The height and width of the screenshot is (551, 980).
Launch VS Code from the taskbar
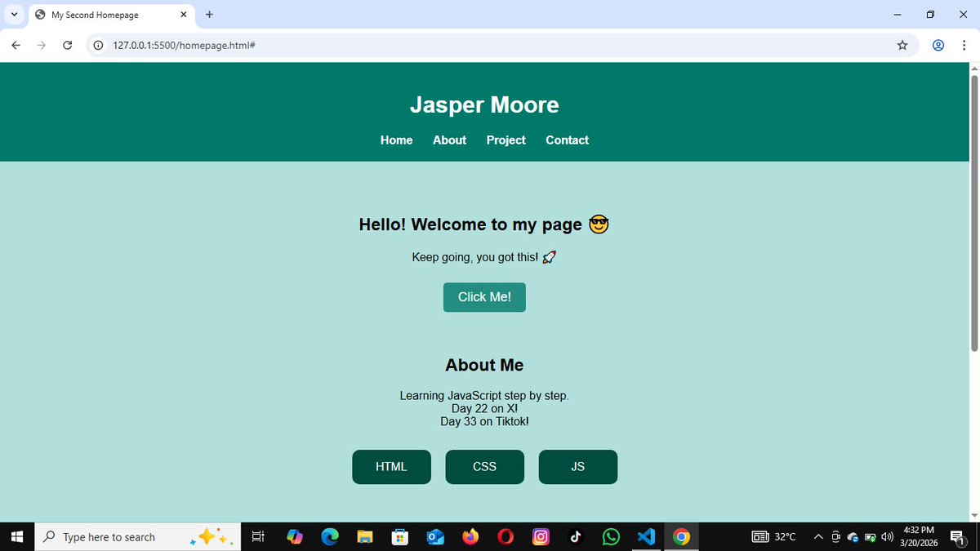coord(645,536)
